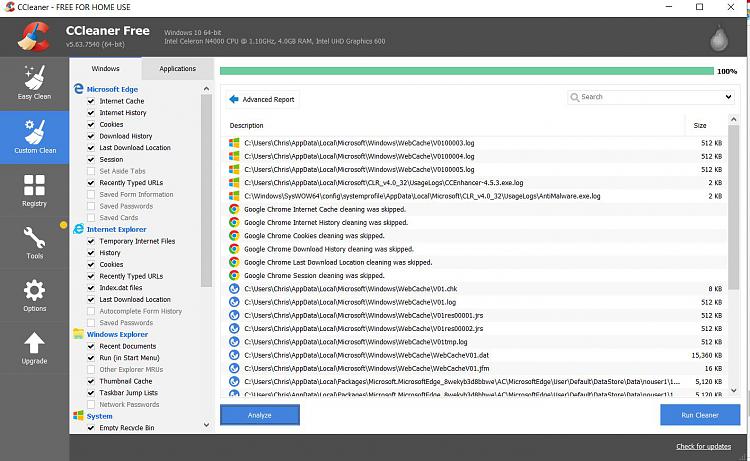Image resolution: width=750 pixels, height=461 pixels.
Task: Click Chrome icon of Cookies cleaning skipped row
Action: (234, 235)
